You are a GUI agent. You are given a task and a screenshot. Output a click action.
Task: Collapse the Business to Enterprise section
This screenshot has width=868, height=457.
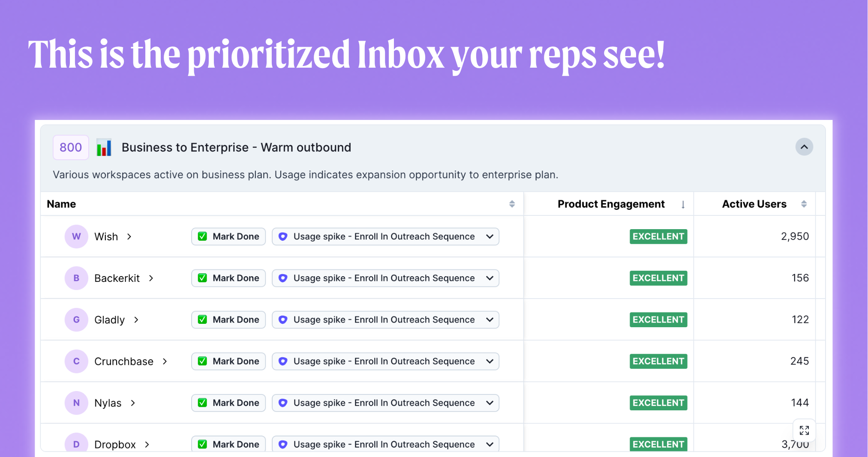(804, 147)
